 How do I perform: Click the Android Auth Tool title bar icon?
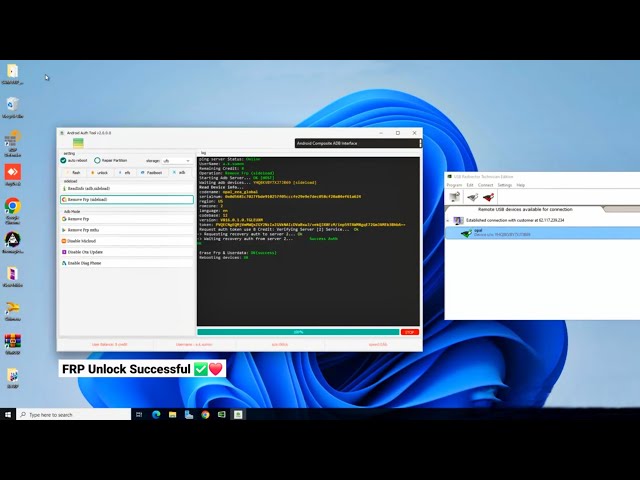(62, 133)
